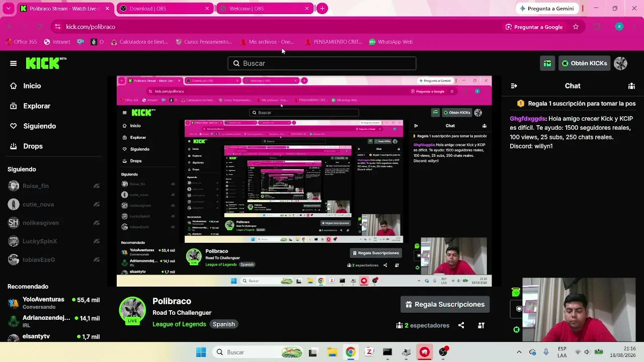
Task: Open YoloAventuras recommended channel
Action: click(x=54, y=303)
